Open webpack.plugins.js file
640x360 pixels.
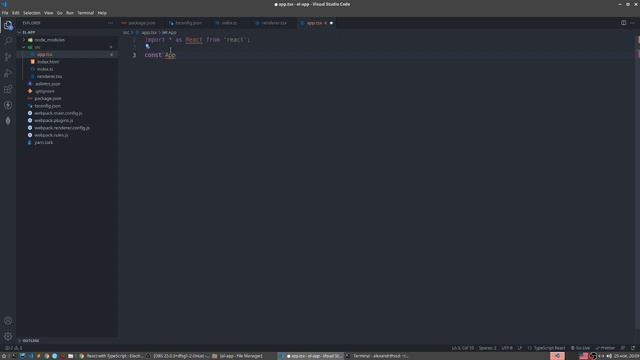coord(67,120)
